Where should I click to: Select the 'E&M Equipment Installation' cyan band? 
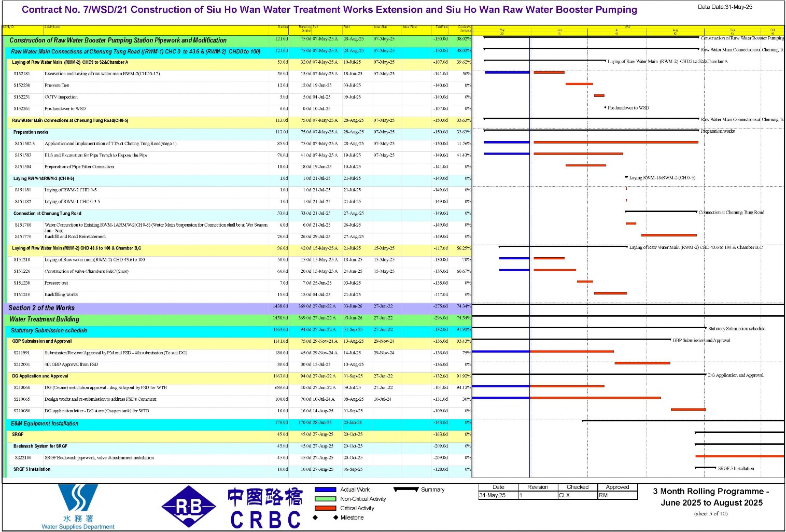pyautogui.click(x=238, y=424)
